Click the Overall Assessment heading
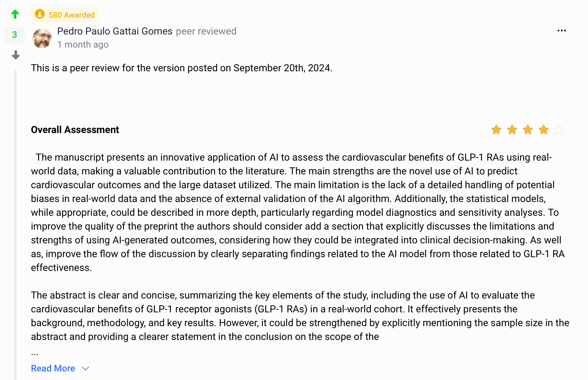588x380 pixels. pyautogui.click(x=75, y=130)
